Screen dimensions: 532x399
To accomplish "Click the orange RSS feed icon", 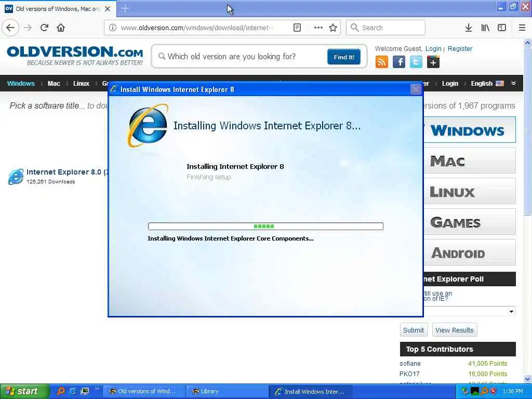I will pos(382,62).
